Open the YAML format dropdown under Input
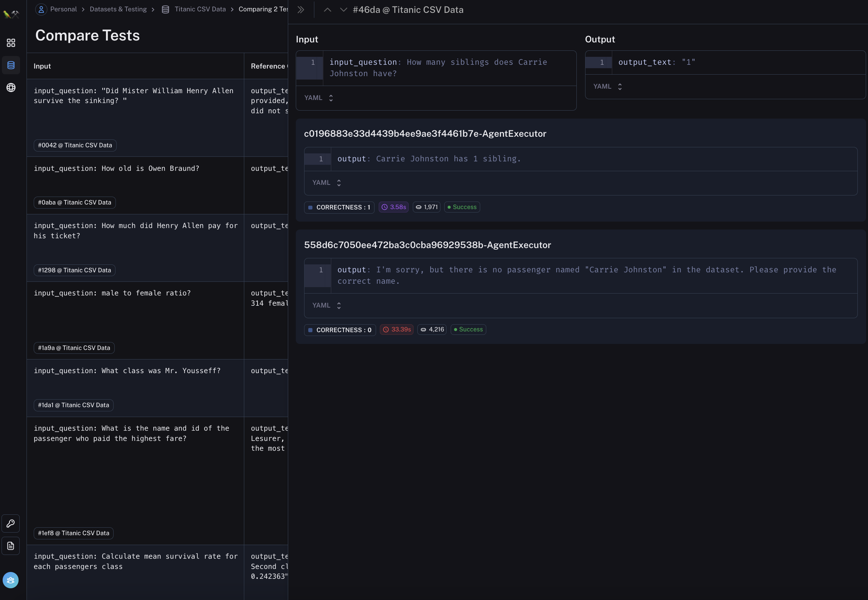868x600 pixels. pyautogui.click(x=319, y=98)
